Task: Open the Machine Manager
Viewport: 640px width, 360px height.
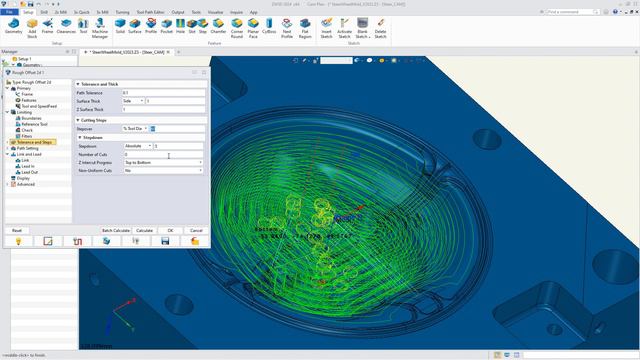Action: (x=100, y=29)
